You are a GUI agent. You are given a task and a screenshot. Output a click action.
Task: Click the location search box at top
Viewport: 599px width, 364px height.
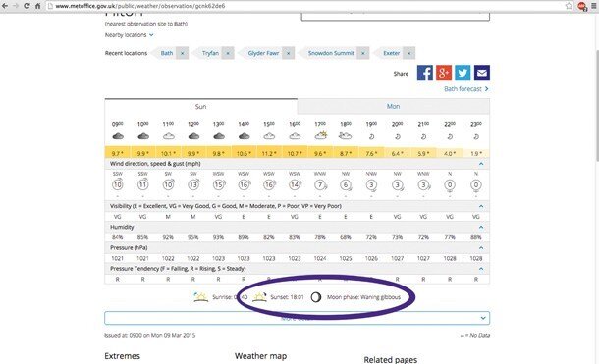point(396,17)
